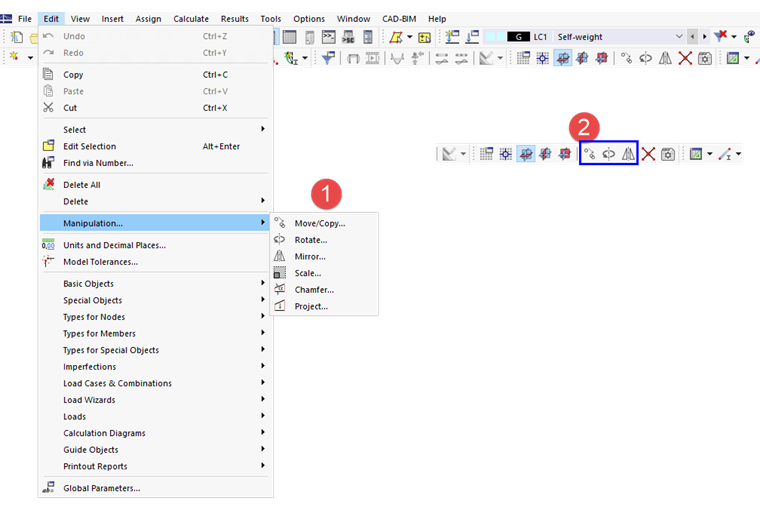Click Project icon in Manipulation submenu
This screenshot has height=514, width=760.
pyautogui.click(x=280, y=306)
